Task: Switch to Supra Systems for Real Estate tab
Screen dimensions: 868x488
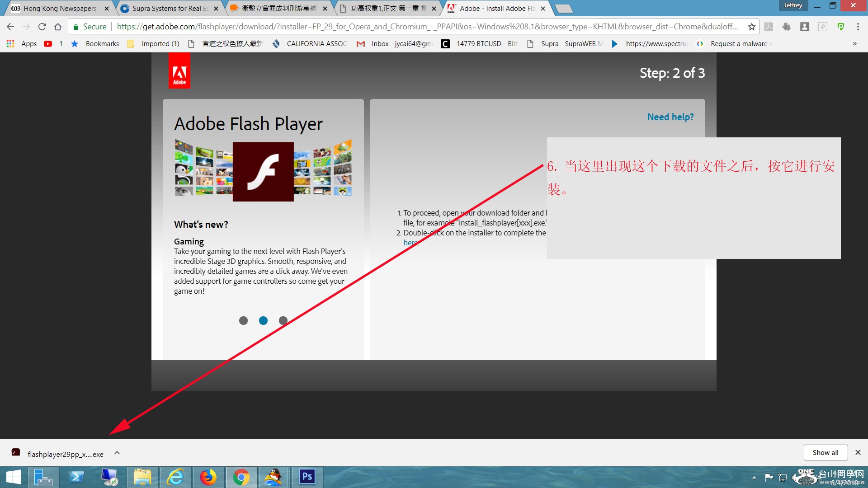Action: pyautogui.click(x=170, y=8)
